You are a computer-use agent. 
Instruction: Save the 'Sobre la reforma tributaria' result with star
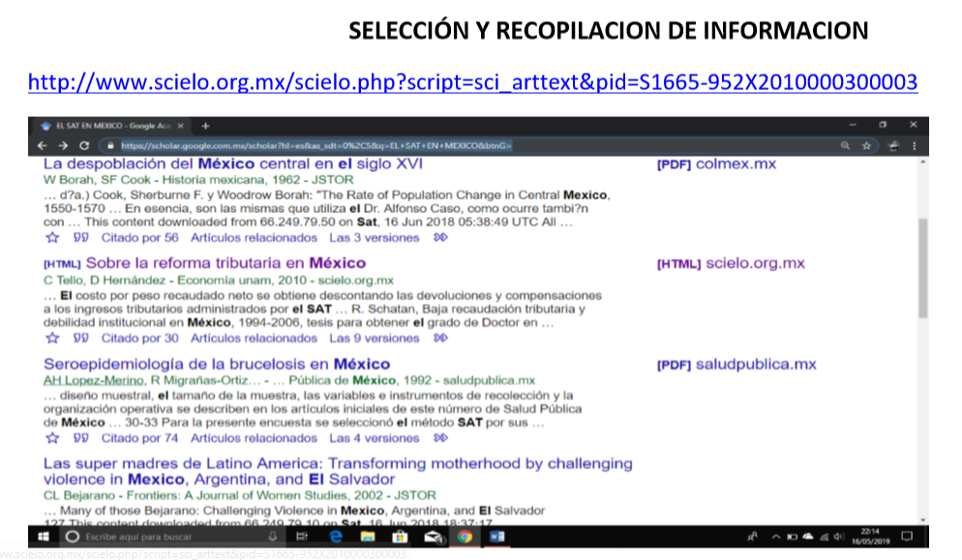coord(52,339)
